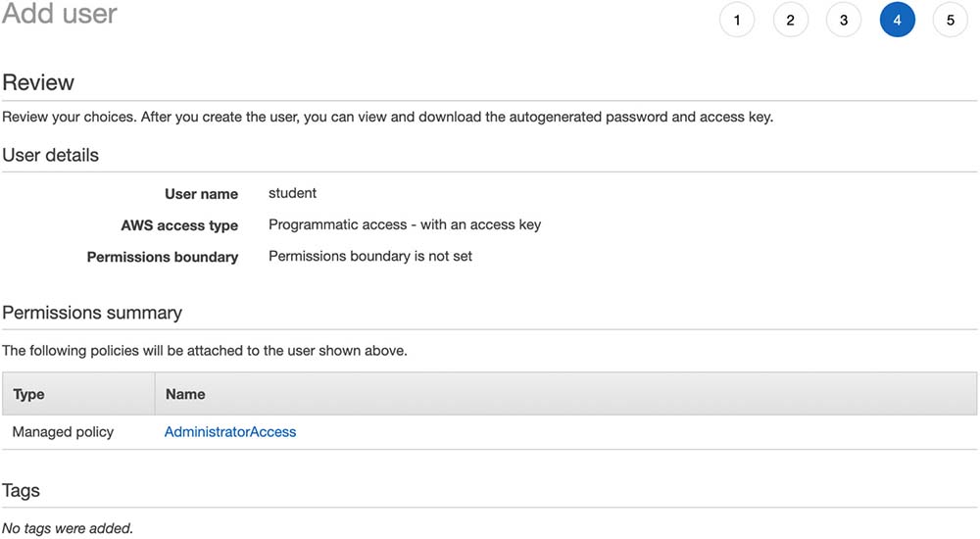This screenshot has height=539, width=980.
Task: Click the Programmatic access type value
Action: pos(404,224)
